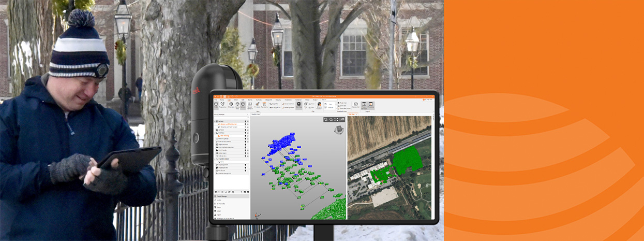This screenshot has width=644, height=241.
Task: Collapse the Drawings tree node
Action: click(x=215, y=133)
